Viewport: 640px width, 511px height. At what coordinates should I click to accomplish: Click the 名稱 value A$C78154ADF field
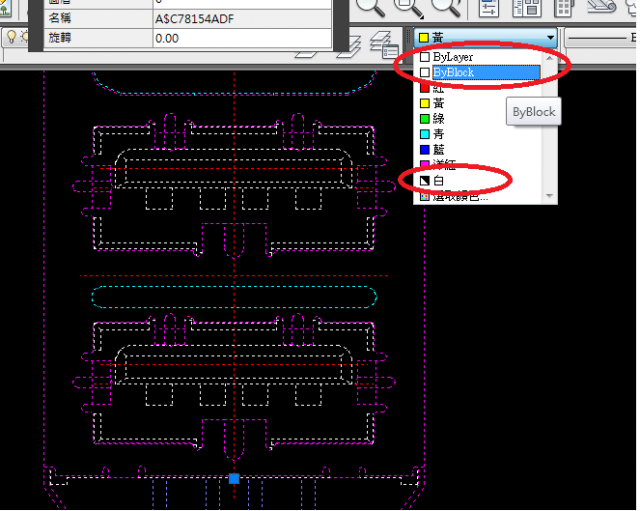[242, 19]
